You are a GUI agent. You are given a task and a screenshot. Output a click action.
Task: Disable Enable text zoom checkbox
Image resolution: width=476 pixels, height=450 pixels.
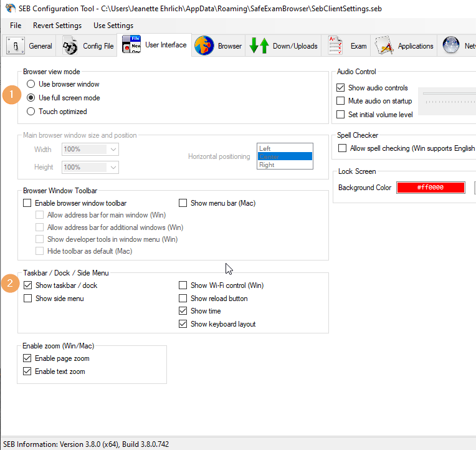click(27, 371)
